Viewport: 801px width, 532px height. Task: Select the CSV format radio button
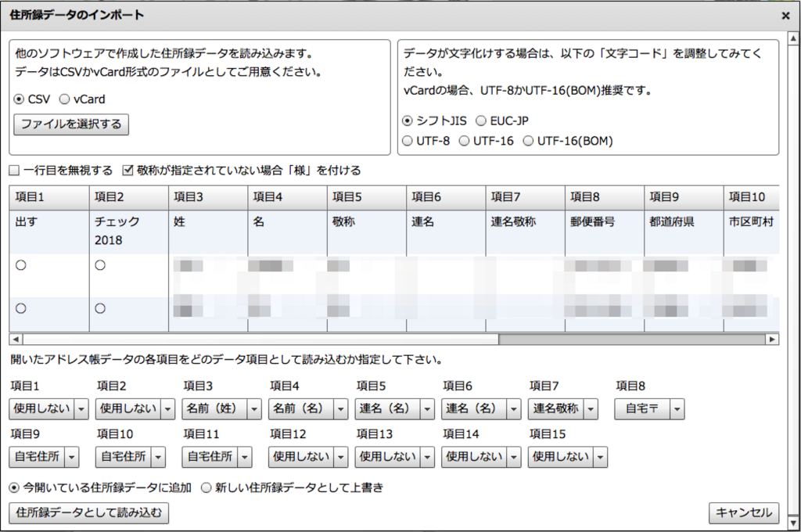click(17, 99)
